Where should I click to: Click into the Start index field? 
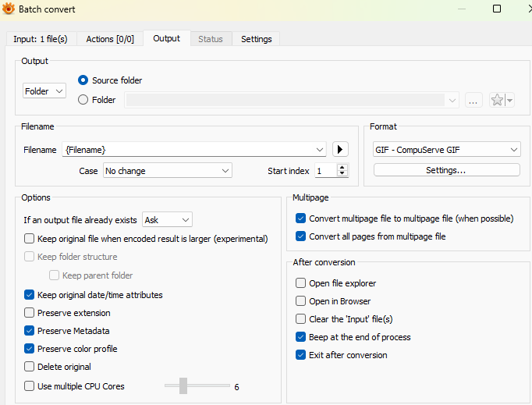(326, 170)
